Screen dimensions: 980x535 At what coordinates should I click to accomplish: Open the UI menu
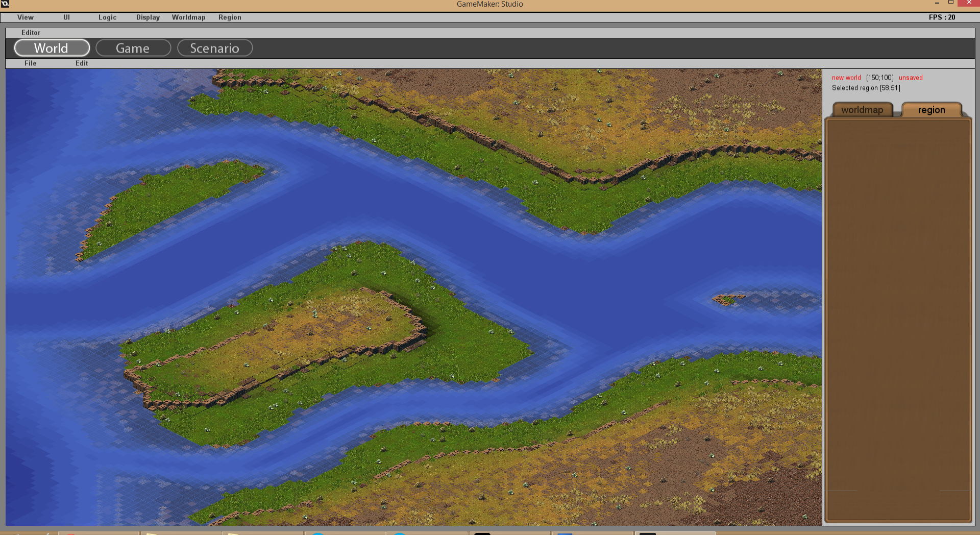[66, 17]
